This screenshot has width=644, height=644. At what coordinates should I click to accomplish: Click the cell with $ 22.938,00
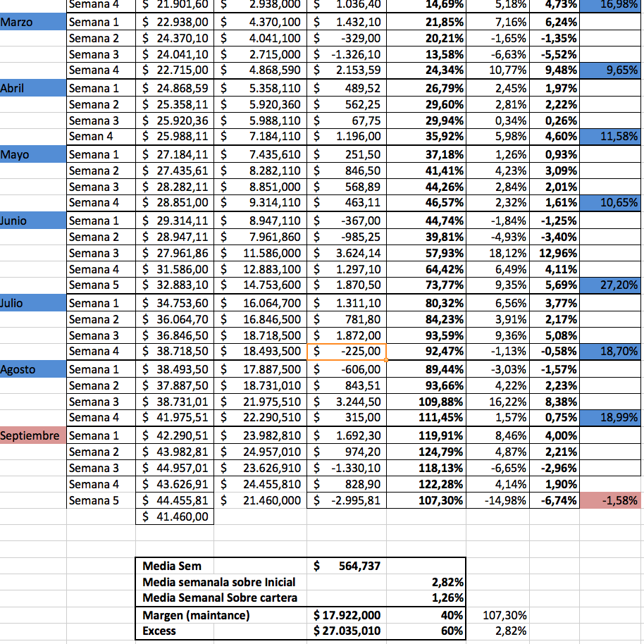point(175,22)
